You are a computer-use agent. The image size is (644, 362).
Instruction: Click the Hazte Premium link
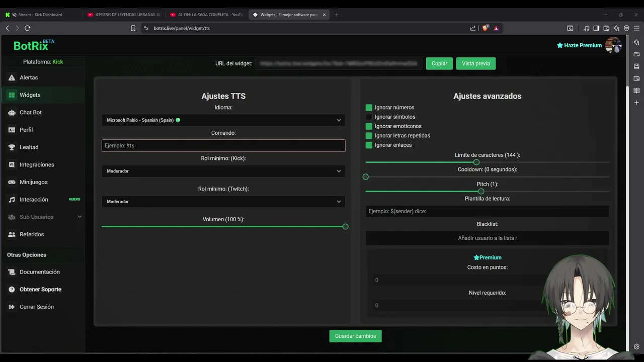click(x=579, y=45)
